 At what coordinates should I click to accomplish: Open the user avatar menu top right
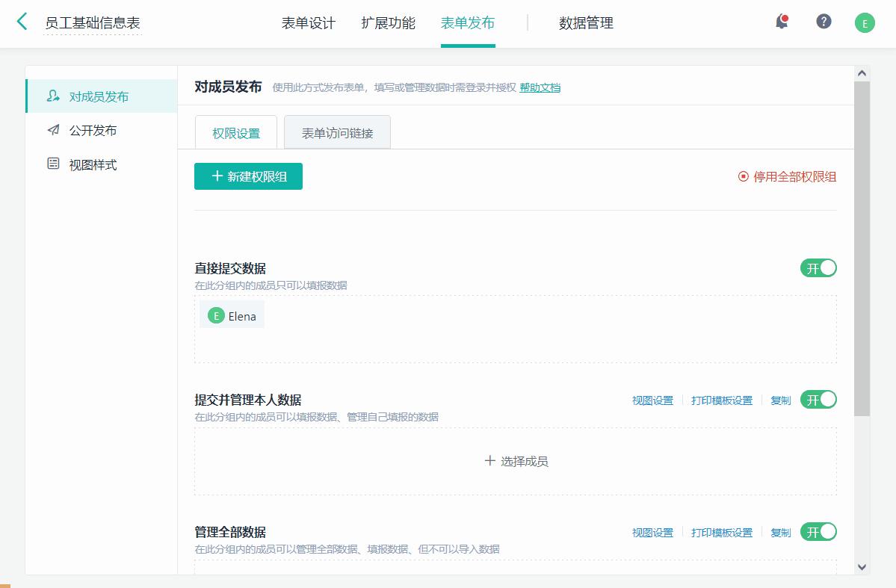[x=865, y=22]
